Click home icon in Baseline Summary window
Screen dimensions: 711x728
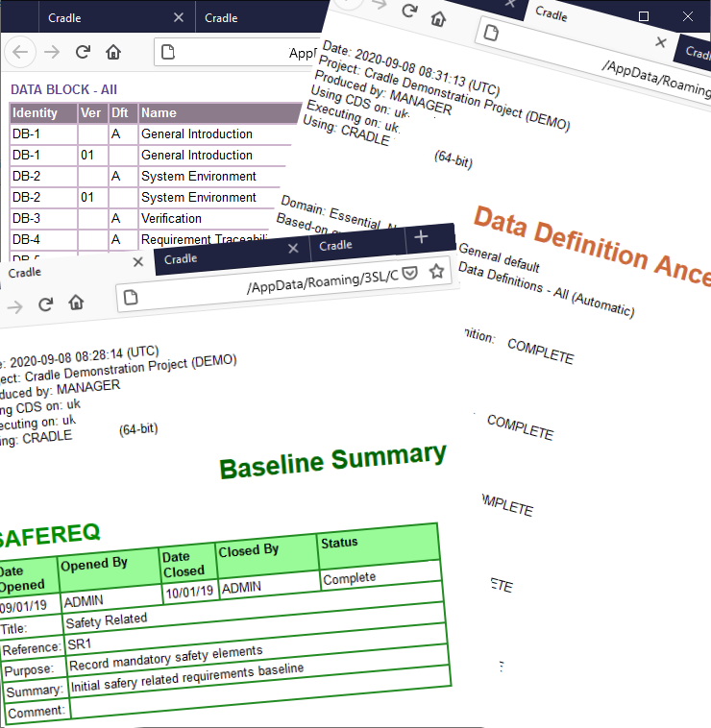pyautogui.click(x=76, y=303)
